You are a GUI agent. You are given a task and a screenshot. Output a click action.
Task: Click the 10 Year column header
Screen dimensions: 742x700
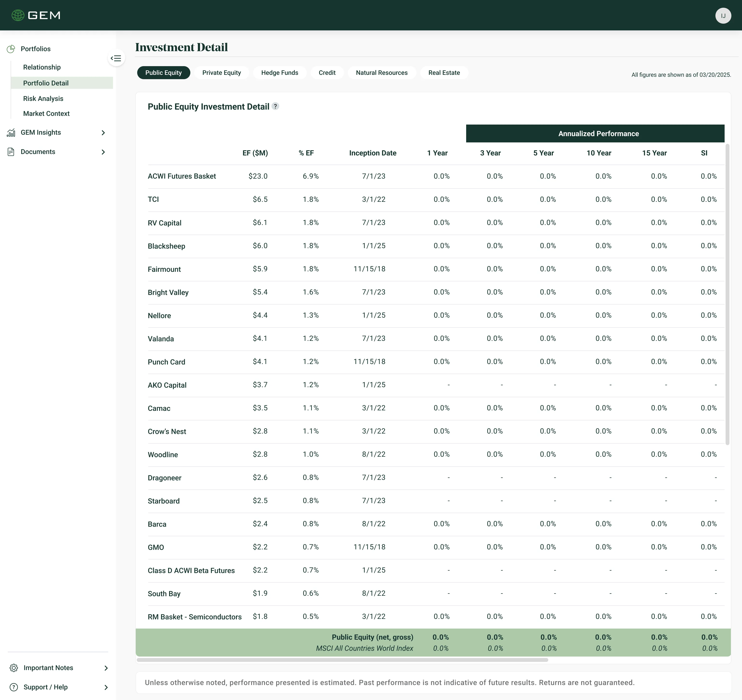599,153
